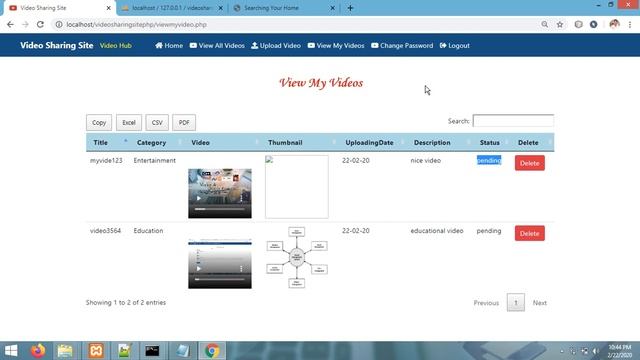This screenshot has width=640, height=360.
Task: Click the Chrome taskbar icon
Action: (x=212, y=351)
